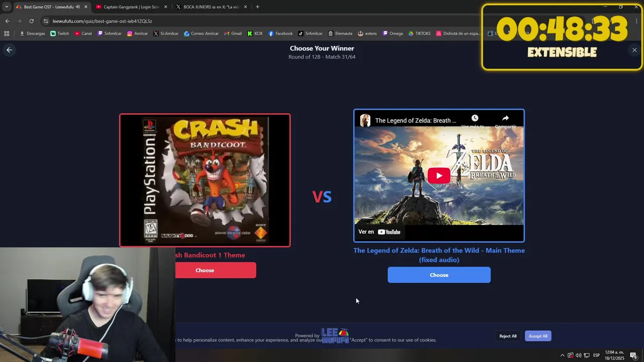Click browser forward arrow
The height and width of the screenshot is (362, 644).
pyautogui.click(x=19, y=21)
